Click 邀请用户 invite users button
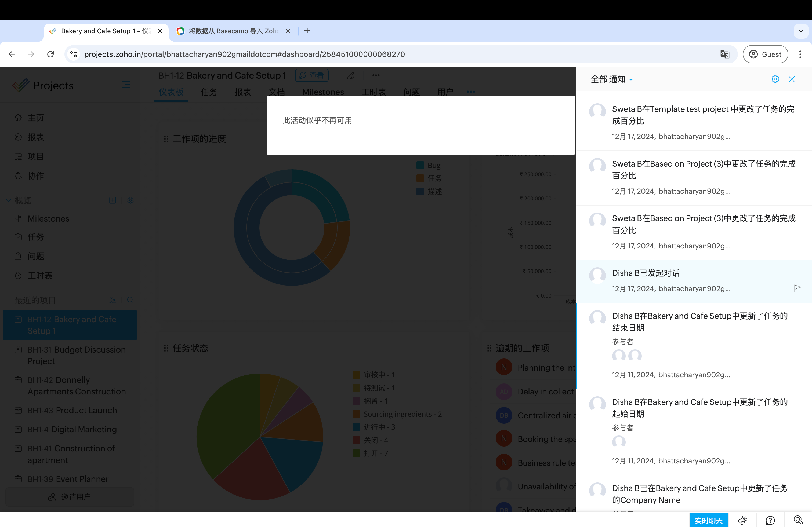The height and width of the screenshot is (527, 812). 70,497
